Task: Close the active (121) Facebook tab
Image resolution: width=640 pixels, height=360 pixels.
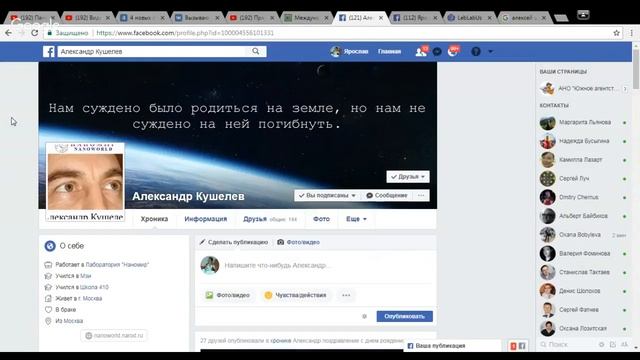Action: click(x=381, y=18)
